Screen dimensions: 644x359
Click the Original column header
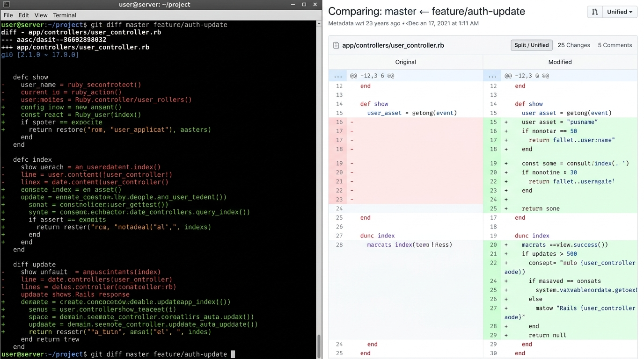(x=405, y=62)
